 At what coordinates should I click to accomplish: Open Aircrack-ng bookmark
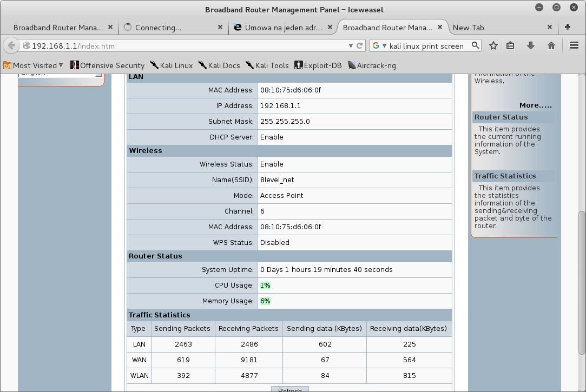(x=372, y=65)
